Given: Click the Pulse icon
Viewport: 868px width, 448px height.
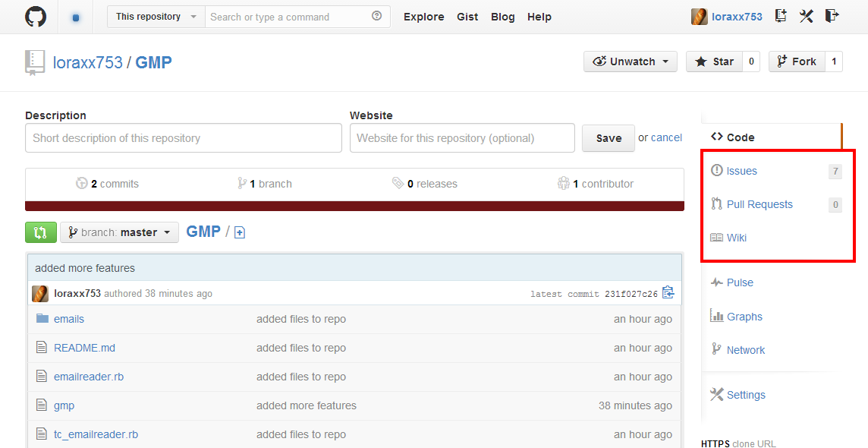Looking at the screenshot, I should 717,282.
